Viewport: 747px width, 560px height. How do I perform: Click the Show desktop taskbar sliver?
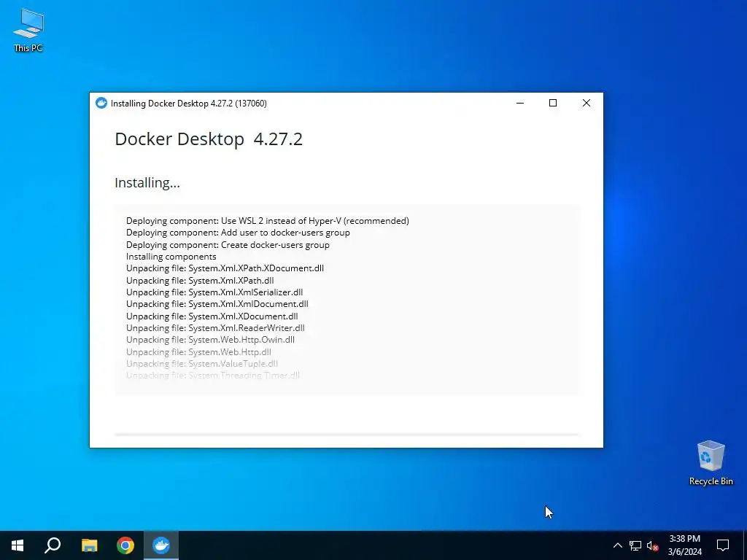(x=745, y=545)
